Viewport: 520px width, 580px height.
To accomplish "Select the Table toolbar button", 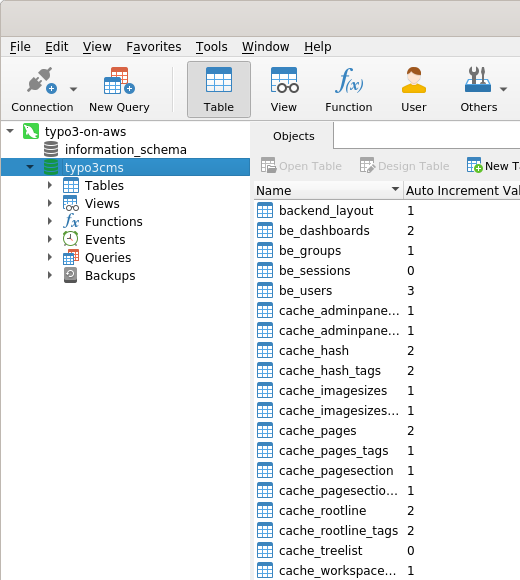I will tap(219, 90).
